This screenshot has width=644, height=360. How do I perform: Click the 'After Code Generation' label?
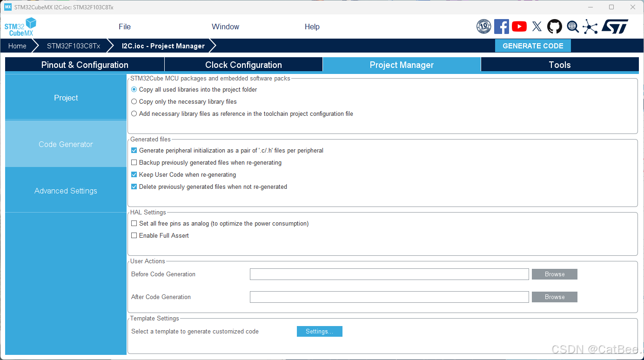pyautogui.click(x=161, y=297)
